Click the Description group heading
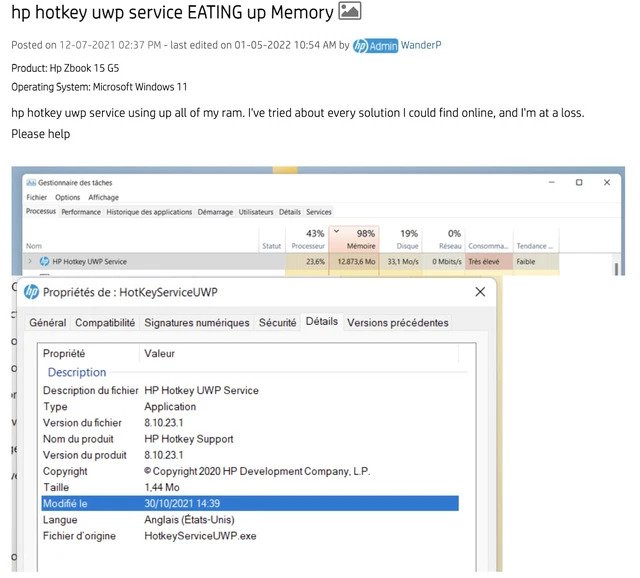 coord(77,372)
